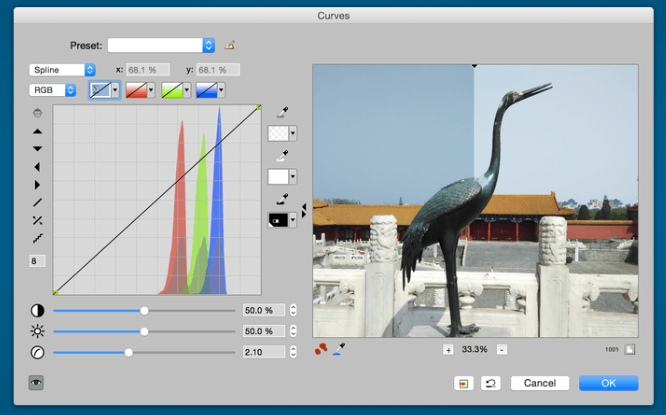Click the reset curve undo icon
This screenshot has height=415, width=666.
[491, 383]
